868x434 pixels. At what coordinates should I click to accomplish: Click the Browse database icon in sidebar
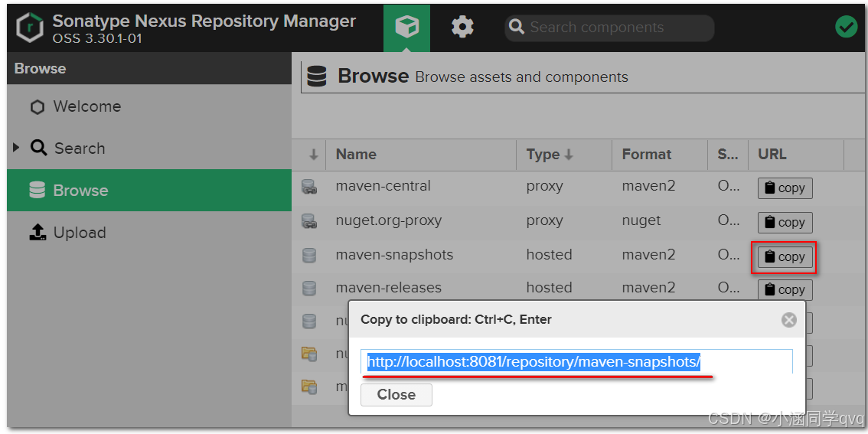[37, 191]
